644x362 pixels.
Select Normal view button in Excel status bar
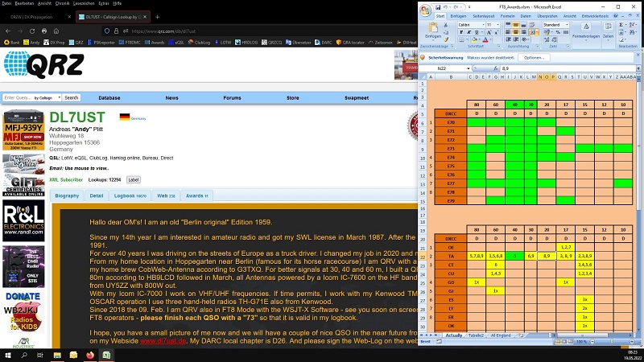(x=558, y=341)
